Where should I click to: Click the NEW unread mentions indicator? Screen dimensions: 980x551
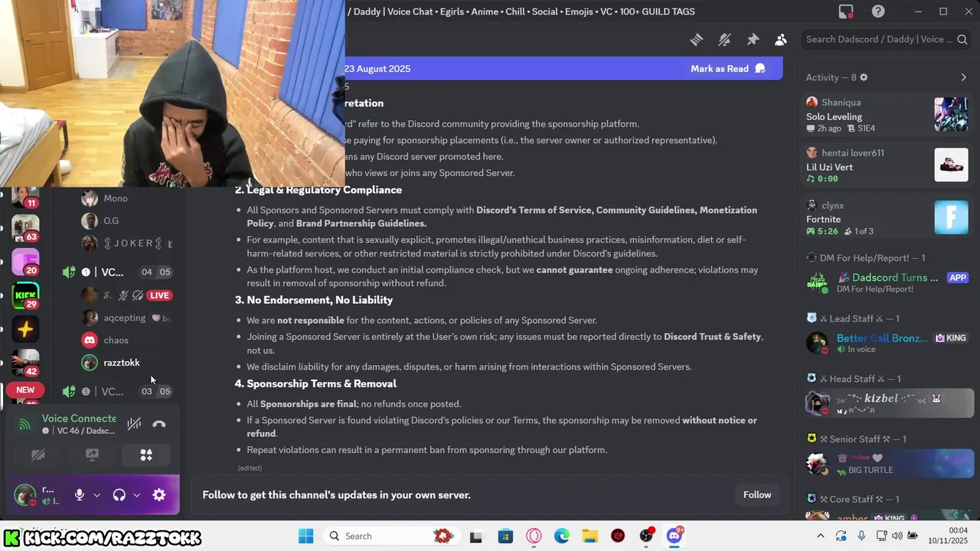[x=25, y=390]
